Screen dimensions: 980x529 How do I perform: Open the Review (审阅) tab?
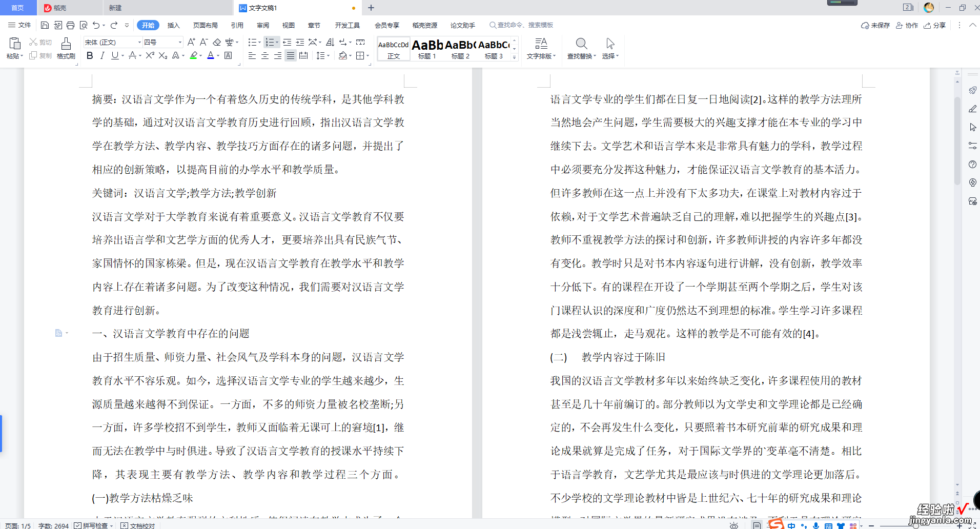click(263, 25)
